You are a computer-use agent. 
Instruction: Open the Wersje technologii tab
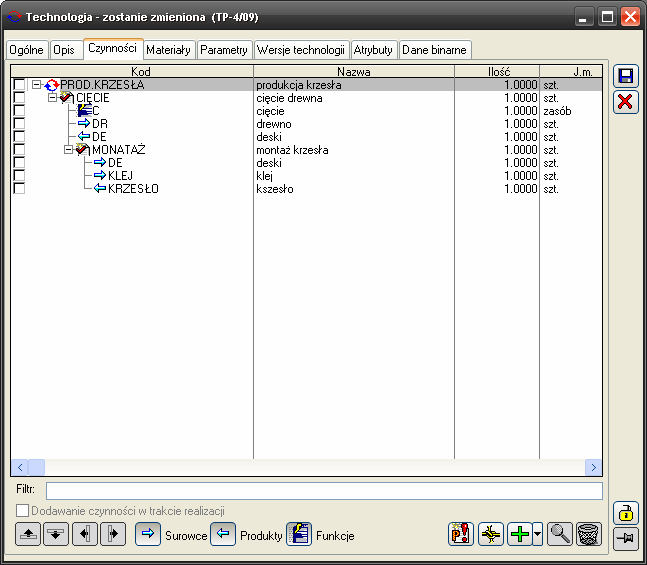pyautogui.click(x=301, y=50)
